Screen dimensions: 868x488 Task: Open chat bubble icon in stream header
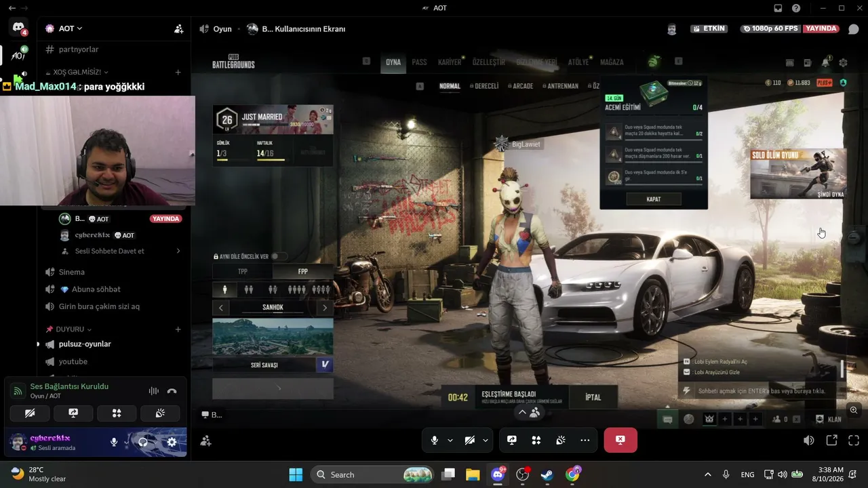[854, 29]
